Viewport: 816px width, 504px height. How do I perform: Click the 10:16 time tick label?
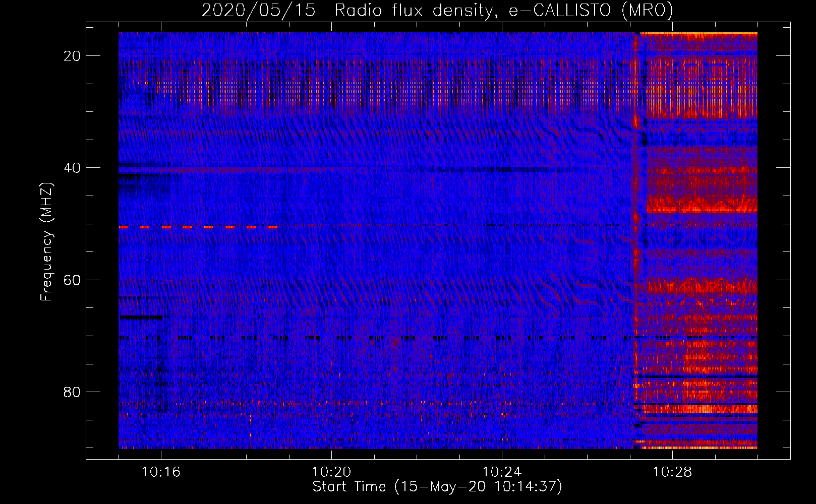[x=161, y=472]
